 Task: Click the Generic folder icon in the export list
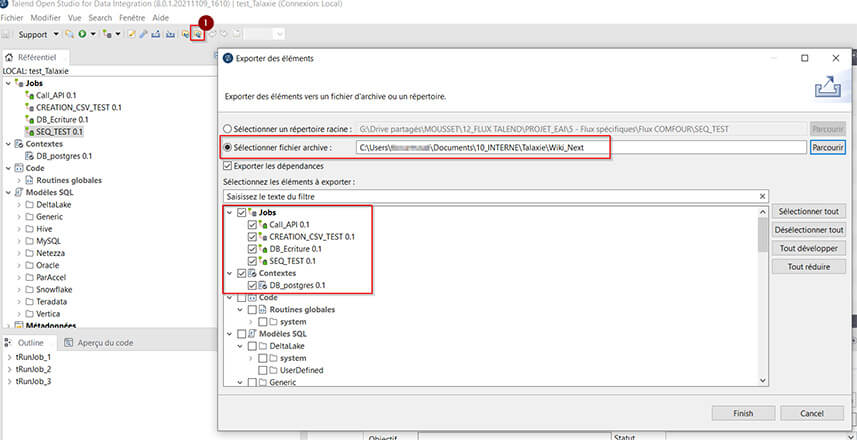(263, 383)
